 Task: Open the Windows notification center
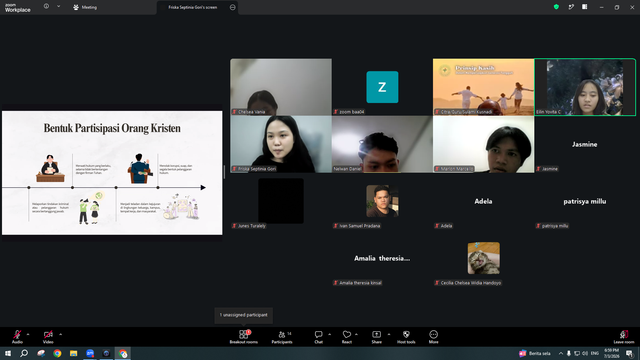(629, 353)
